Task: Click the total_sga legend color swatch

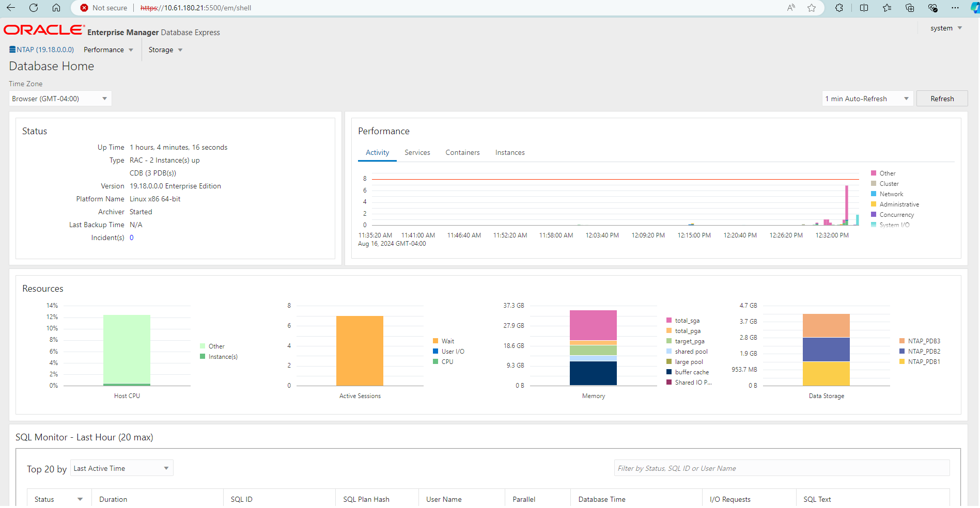Action: (669, 321)
